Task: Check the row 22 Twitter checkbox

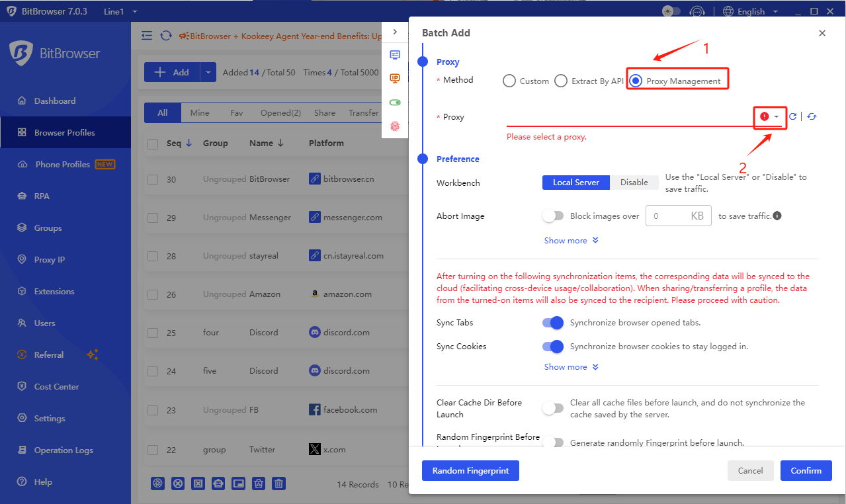Action: 153,450
